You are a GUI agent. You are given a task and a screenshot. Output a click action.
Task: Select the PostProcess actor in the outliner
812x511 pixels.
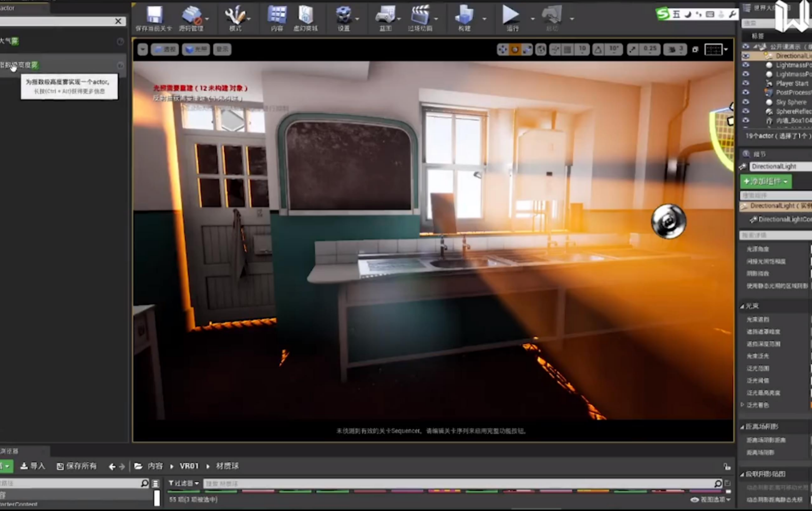click(x=792, y=93)
